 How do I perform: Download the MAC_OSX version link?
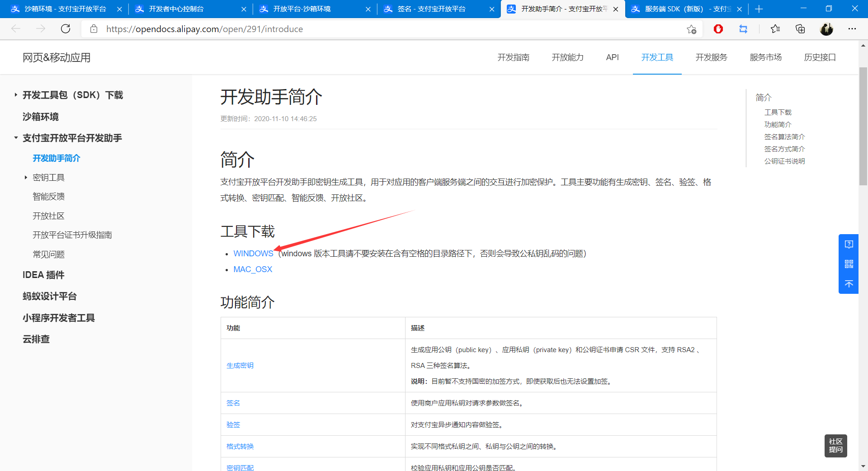253,269
